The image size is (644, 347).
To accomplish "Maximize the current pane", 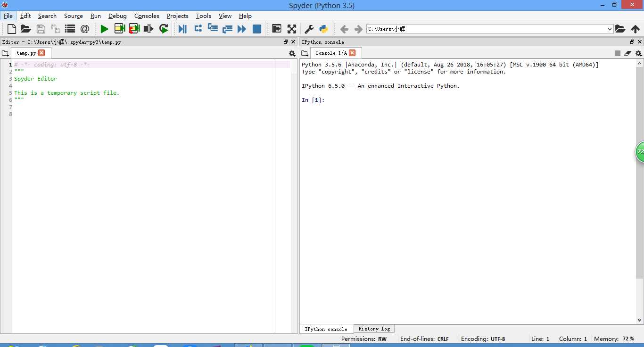I will point(277,29).
